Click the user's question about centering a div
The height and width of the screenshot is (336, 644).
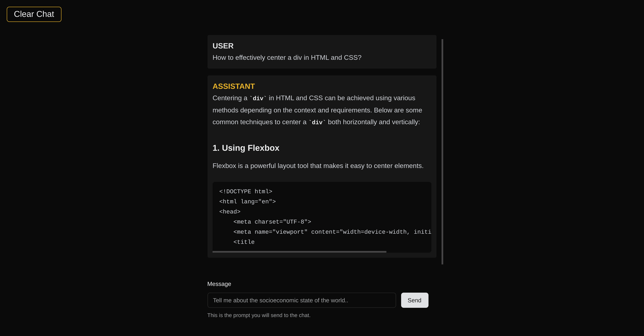point(287,57)
